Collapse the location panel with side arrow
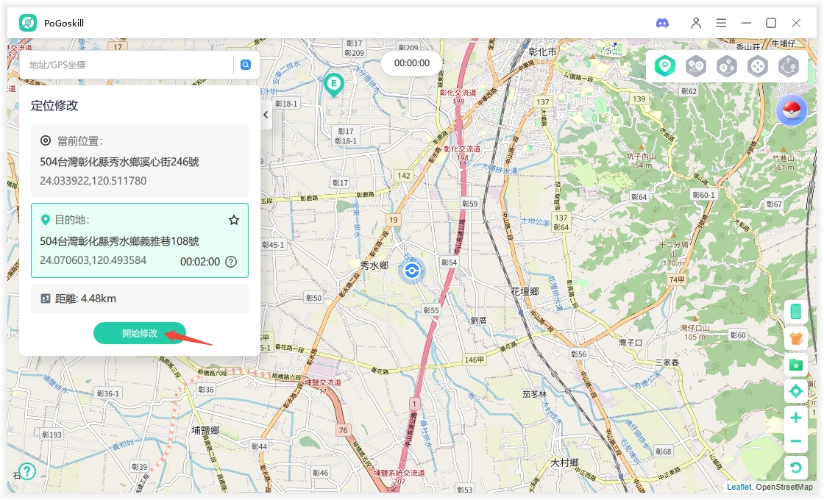This screenshot has height=500, width=824. tap(265, 115)
